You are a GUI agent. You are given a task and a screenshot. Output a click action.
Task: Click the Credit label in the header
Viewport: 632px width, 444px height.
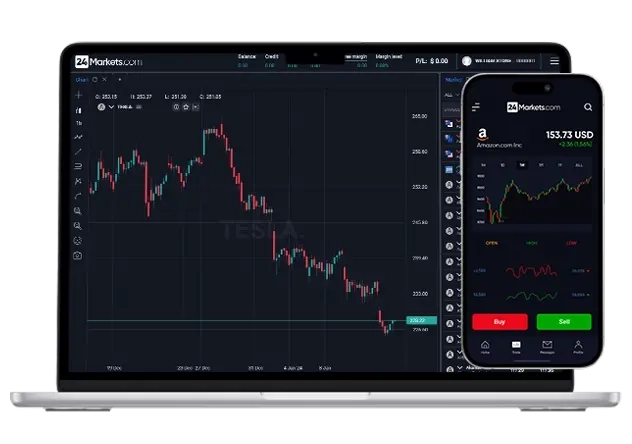[272, 56]
